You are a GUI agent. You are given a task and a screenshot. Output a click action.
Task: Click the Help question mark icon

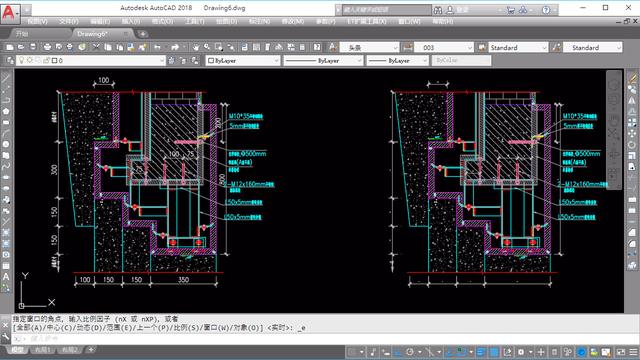coord(546,10)
